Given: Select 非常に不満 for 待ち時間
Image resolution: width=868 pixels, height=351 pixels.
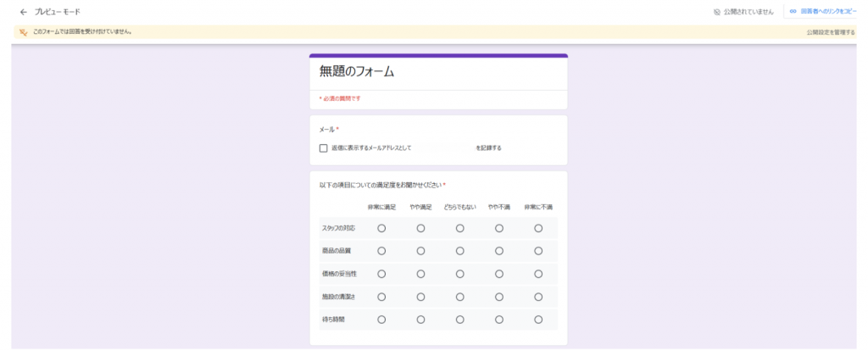Looking at the screenshot, I should tap(538, 320).
